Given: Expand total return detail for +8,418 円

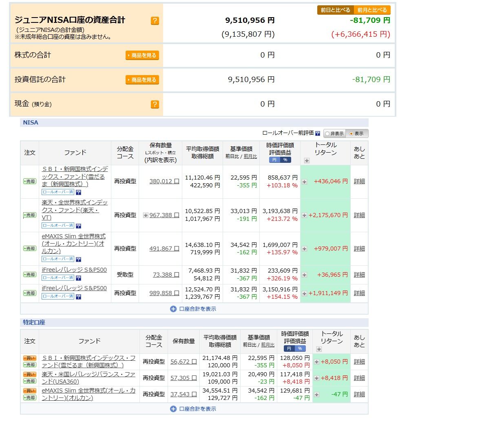Looking at the screenshot, I should coord(316,378).
